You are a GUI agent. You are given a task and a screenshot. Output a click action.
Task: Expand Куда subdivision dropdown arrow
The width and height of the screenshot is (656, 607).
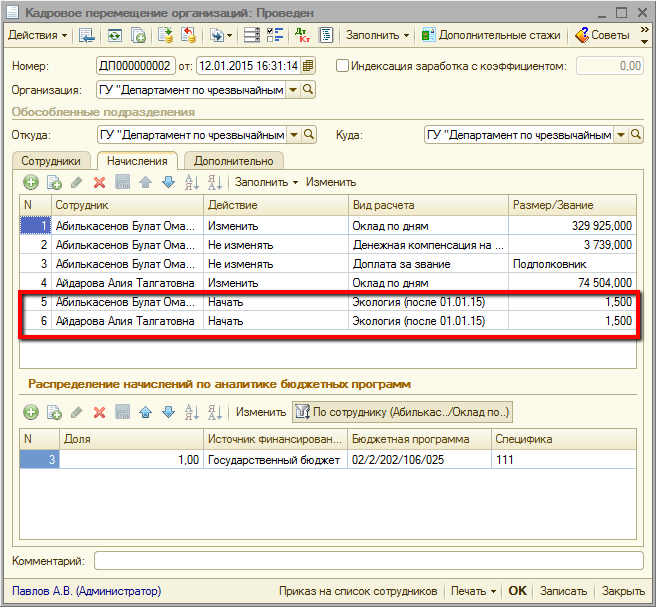(x=621, y=135)
